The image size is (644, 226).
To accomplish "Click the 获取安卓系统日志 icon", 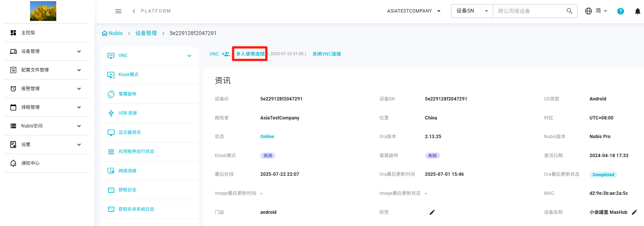I will (111, 209).
